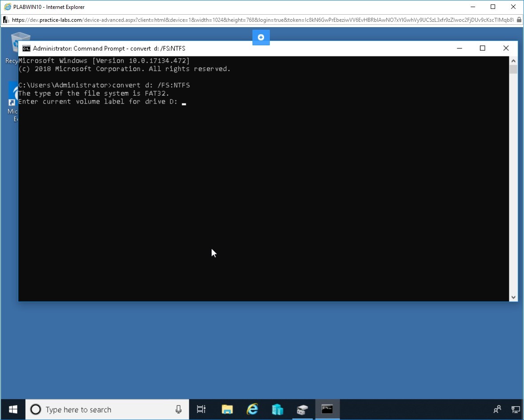This screenshot has height=420, width=524.
Task: Click the Type here to search box
Action: pos(107,409)
